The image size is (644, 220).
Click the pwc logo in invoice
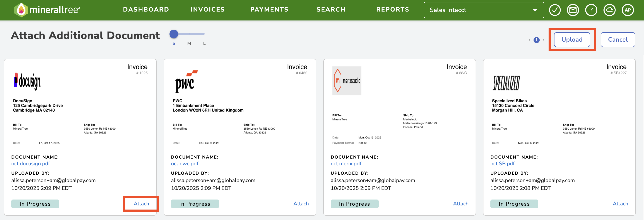186,81
